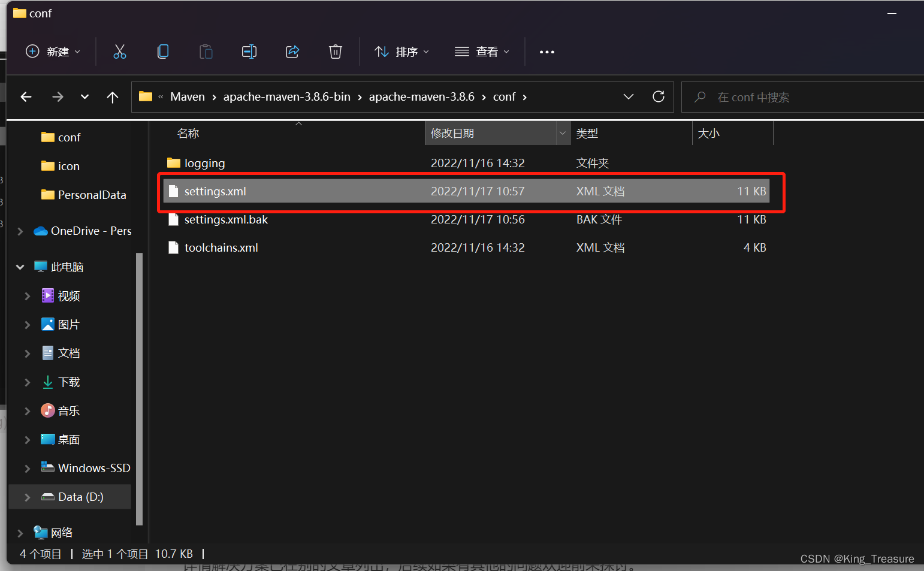The height and width of the screenshot is (571, 924).
Task: Sort by 修改日期 column header
Action: (x=452, y=133)
